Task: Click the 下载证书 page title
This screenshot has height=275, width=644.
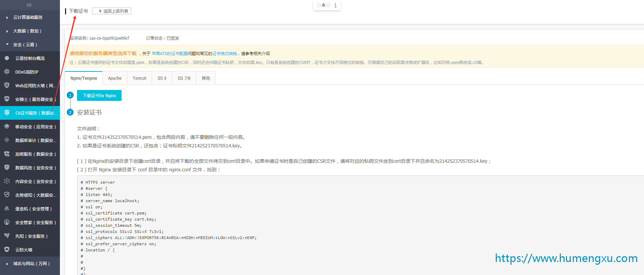Action: click(x=78, y=11)
